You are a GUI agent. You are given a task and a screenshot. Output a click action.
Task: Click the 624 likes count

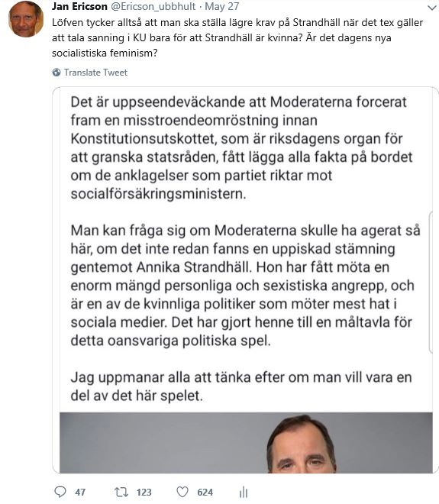205,492
